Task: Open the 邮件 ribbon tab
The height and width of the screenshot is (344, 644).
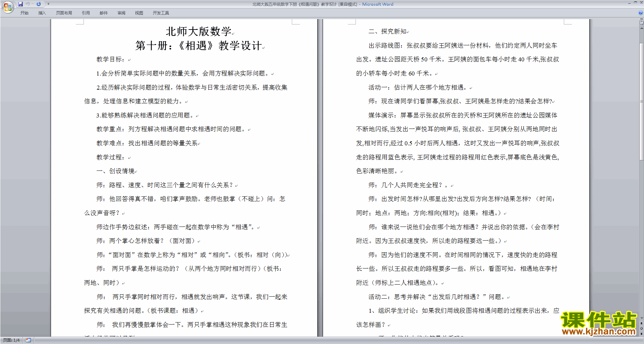Action: tap(104, 13)
